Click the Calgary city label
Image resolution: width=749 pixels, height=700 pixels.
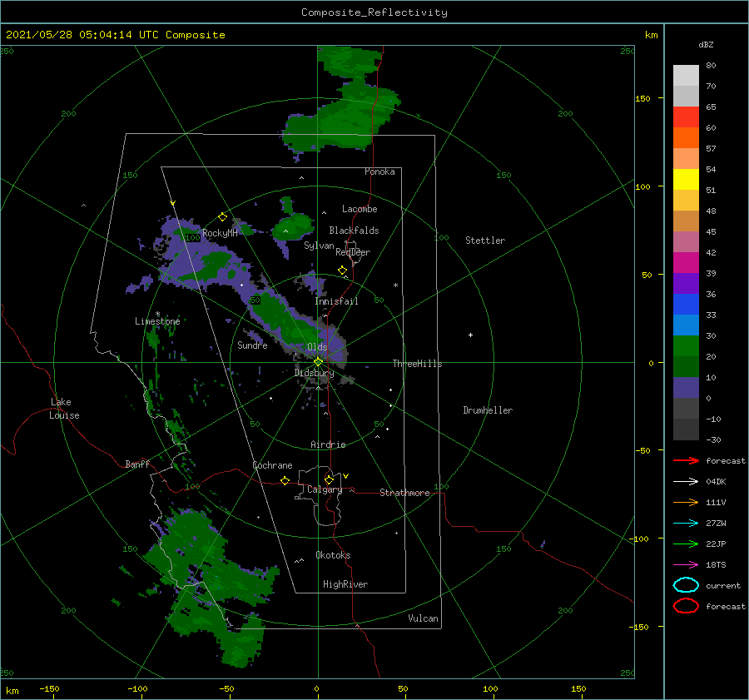point(325,489)
